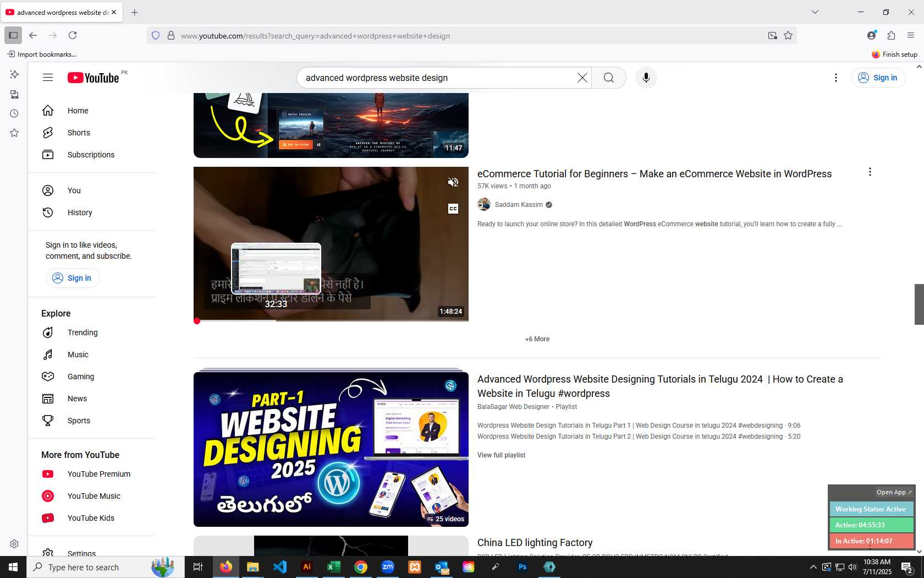Screen dimensions: 924x578
Task: Open the YouTube settings three-dot menu
Action: 836,78
